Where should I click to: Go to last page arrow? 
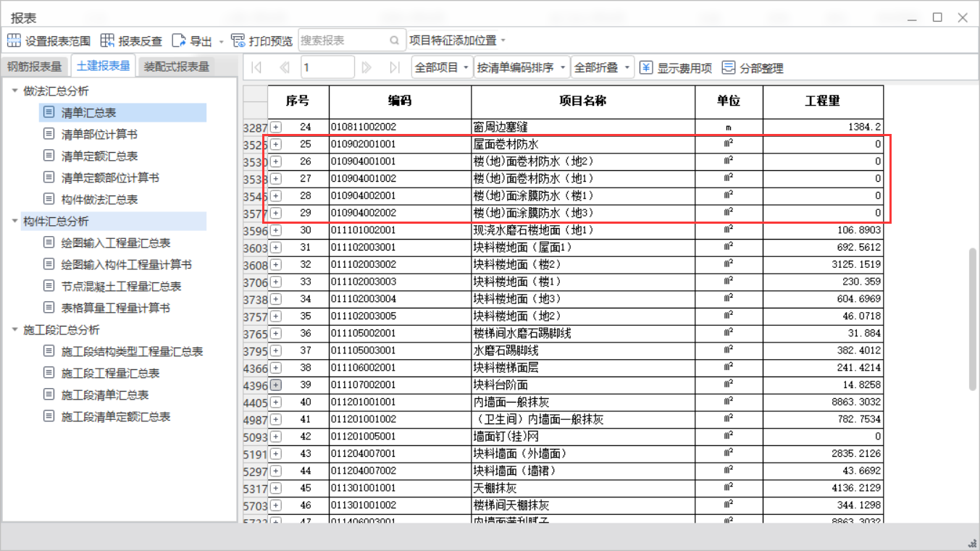click(395, 68)
